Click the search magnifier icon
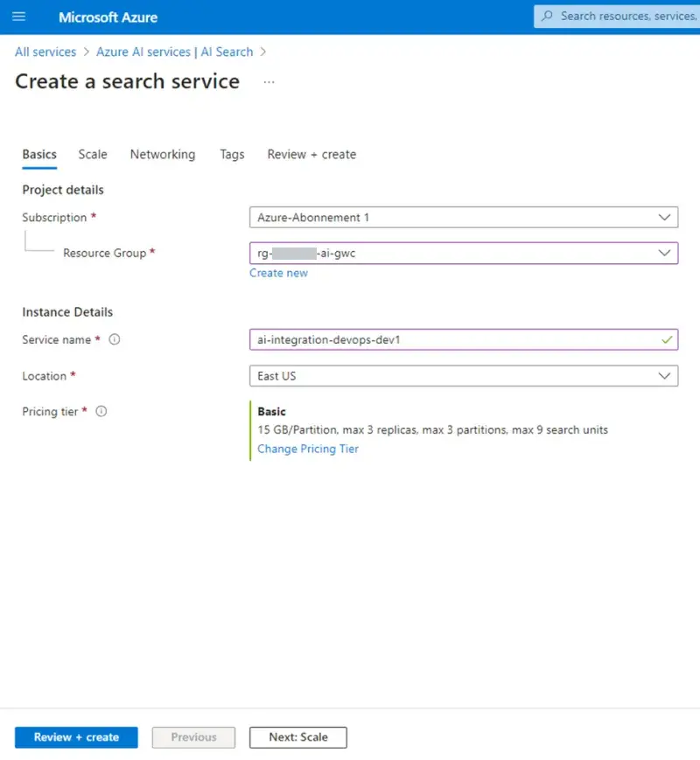This screenshot has height=760, width=700. click(x=547, y=16)
